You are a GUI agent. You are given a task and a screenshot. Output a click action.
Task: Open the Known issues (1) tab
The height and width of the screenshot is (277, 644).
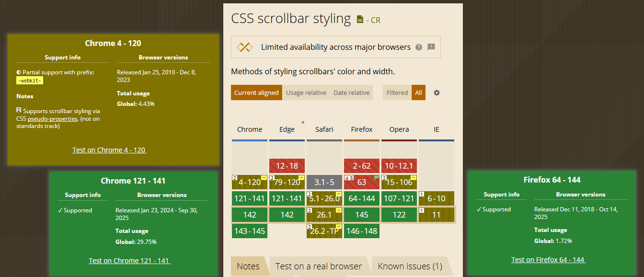pos(410,265)
